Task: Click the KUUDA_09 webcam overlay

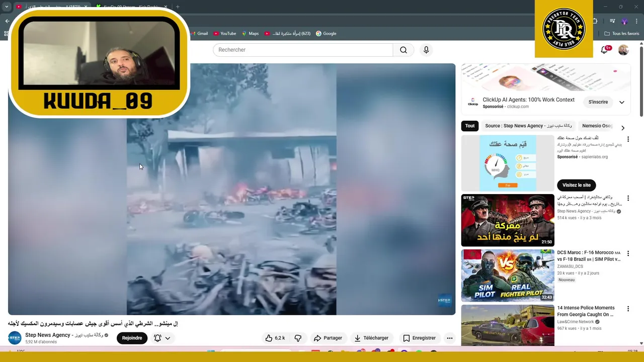Action: 99,63
